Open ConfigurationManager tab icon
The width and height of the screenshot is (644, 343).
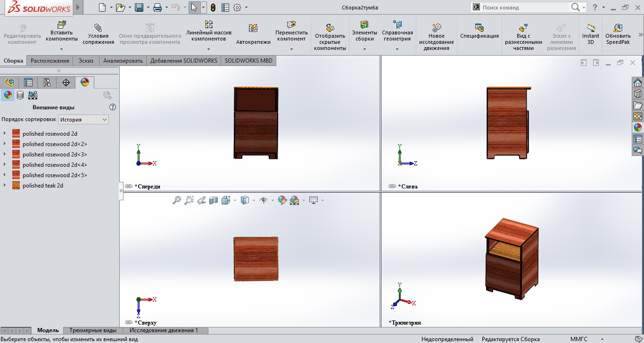point(47,82)
